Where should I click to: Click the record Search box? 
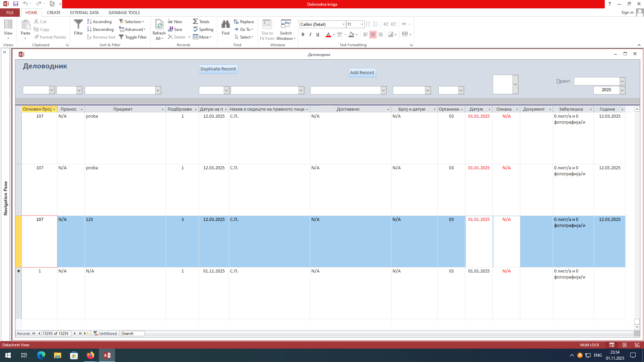pos(133,334)
